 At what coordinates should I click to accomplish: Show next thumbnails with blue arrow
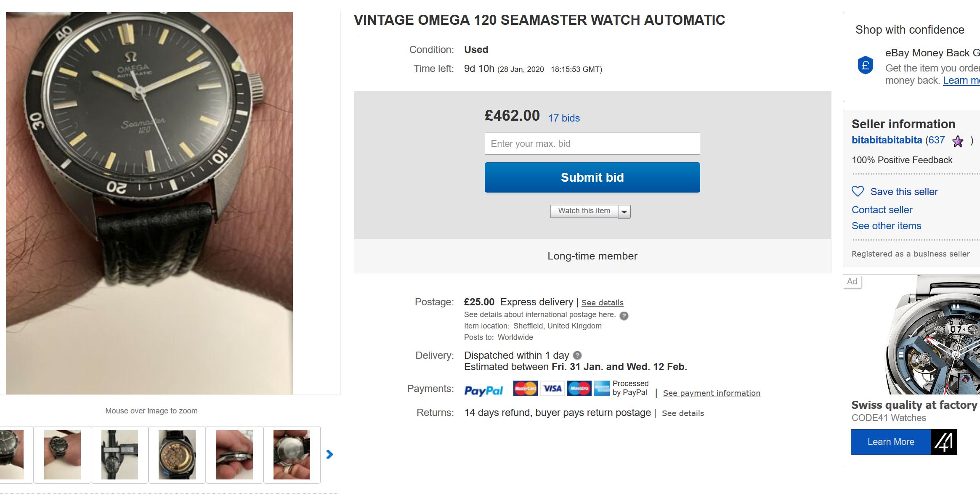329,454
